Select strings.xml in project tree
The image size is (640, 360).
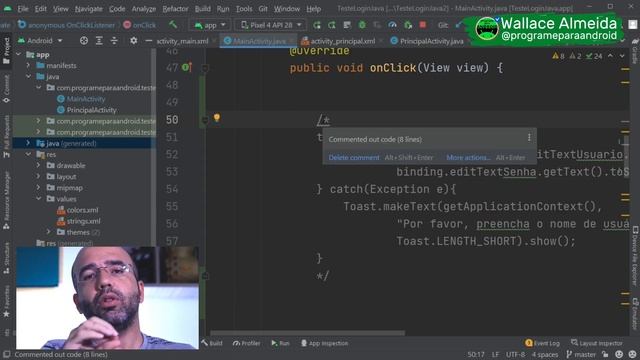83,221
